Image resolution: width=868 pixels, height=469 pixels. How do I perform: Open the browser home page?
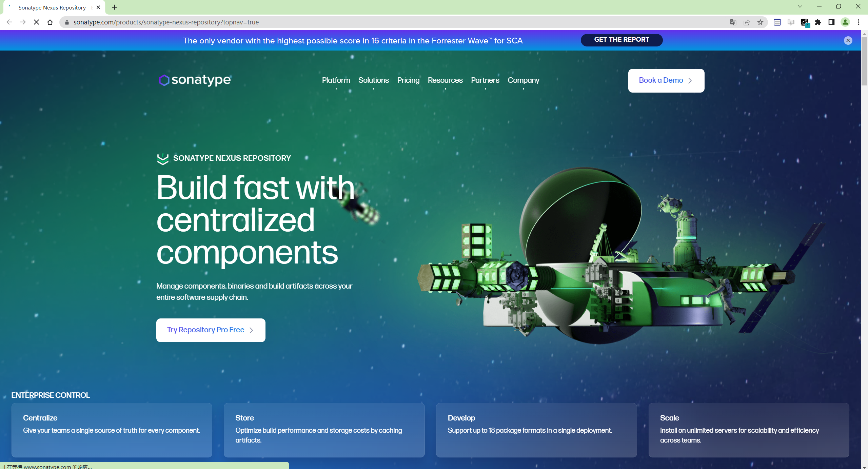(x=50, y=22)
